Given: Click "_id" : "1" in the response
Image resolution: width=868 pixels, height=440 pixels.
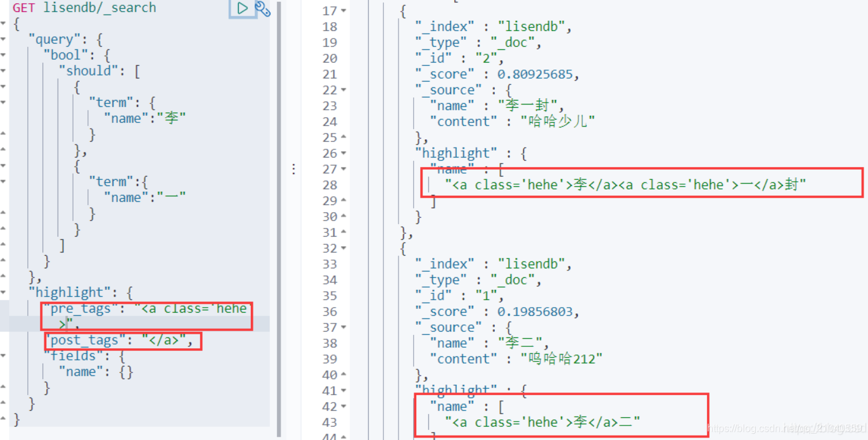Looking at the screenshot, I should tap(459, 296).
